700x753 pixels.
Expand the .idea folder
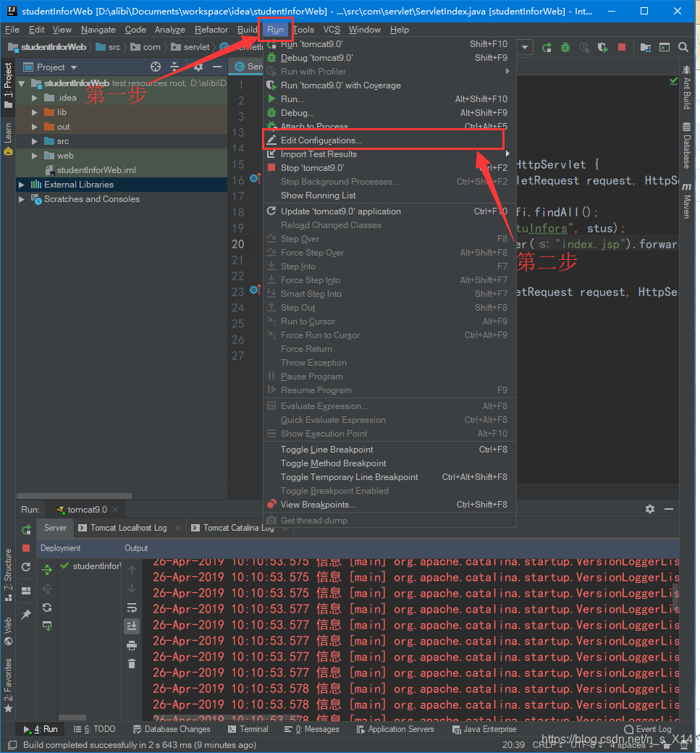click(x=34, y=98)
